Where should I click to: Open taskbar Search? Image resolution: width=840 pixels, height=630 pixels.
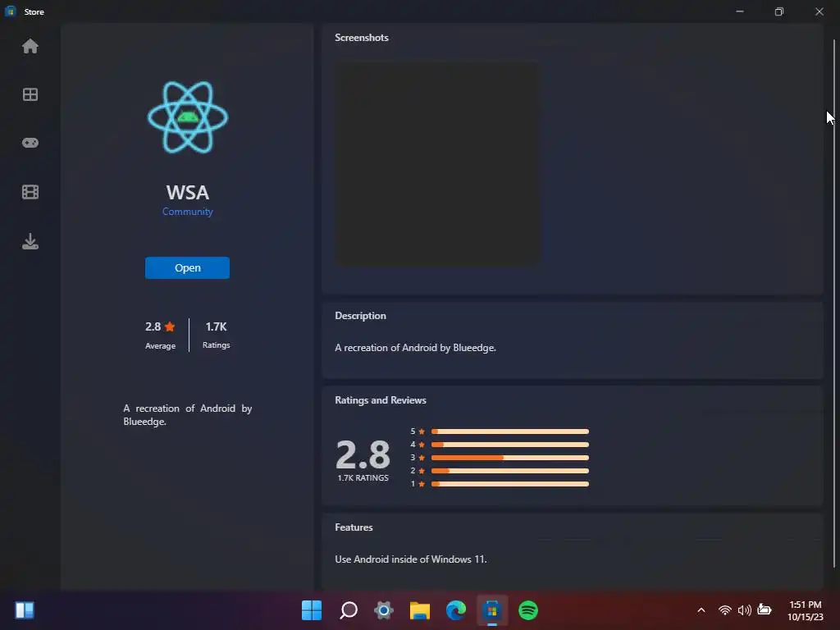coord(348,610)
